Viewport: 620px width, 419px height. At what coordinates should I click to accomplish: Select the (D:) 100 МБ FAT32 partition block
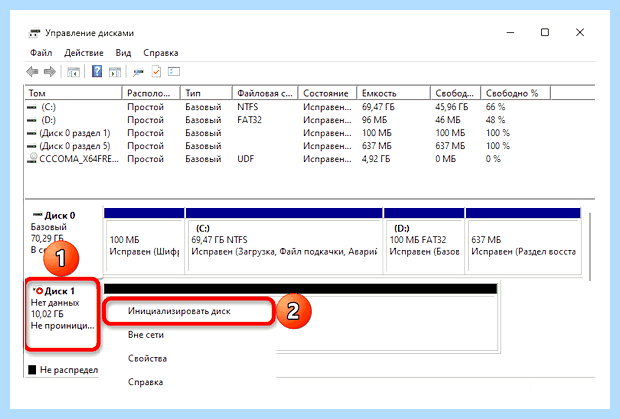424,241
